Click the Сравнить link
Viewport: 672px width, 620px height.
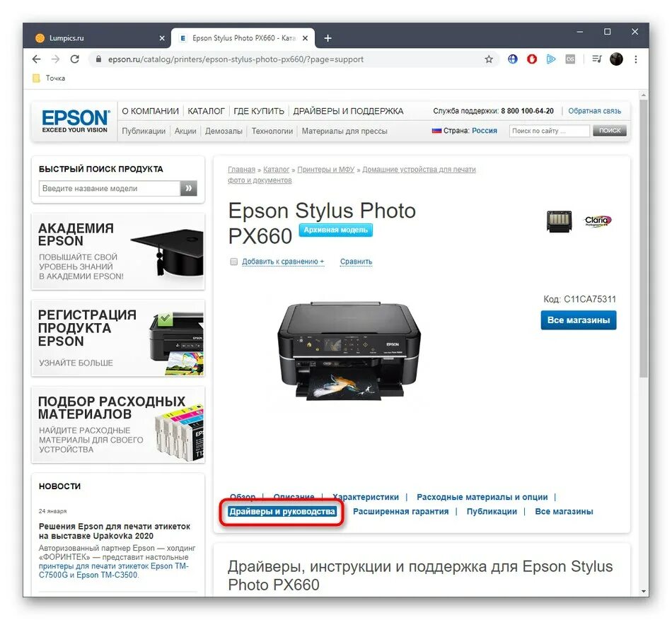[x=356, y=262]
